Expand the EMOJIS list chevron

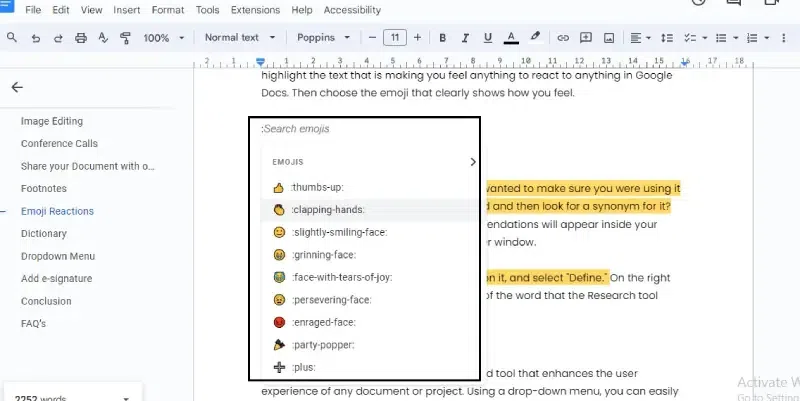pyautogui.click(x=472, y=162)
